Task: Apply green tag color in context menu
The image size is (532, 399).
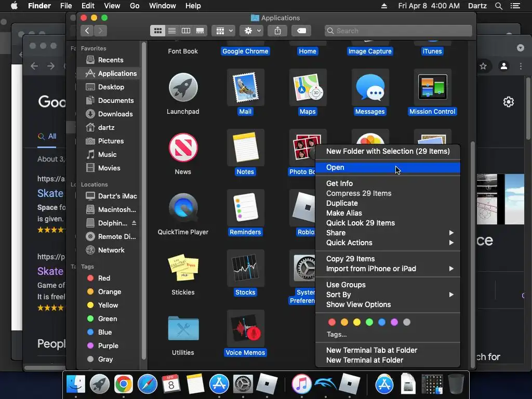Action: tap(369, 322)
